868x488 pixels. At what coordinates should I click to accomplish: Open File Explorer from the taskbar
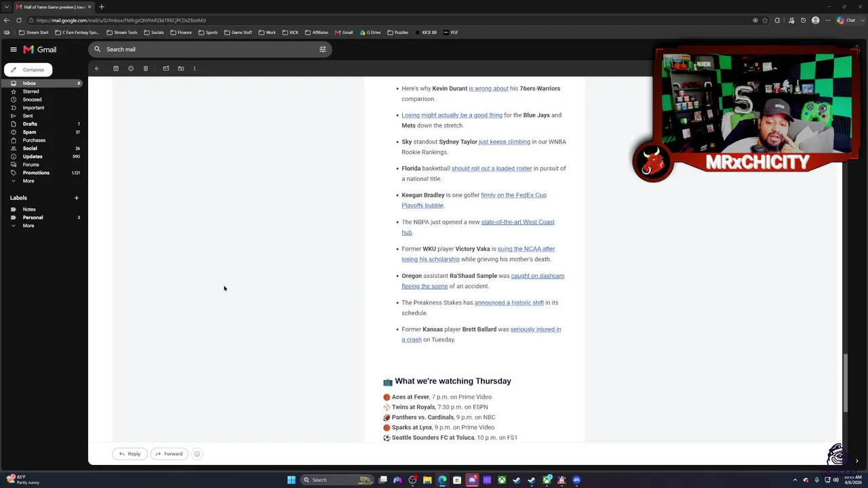[x=427, y=480]
